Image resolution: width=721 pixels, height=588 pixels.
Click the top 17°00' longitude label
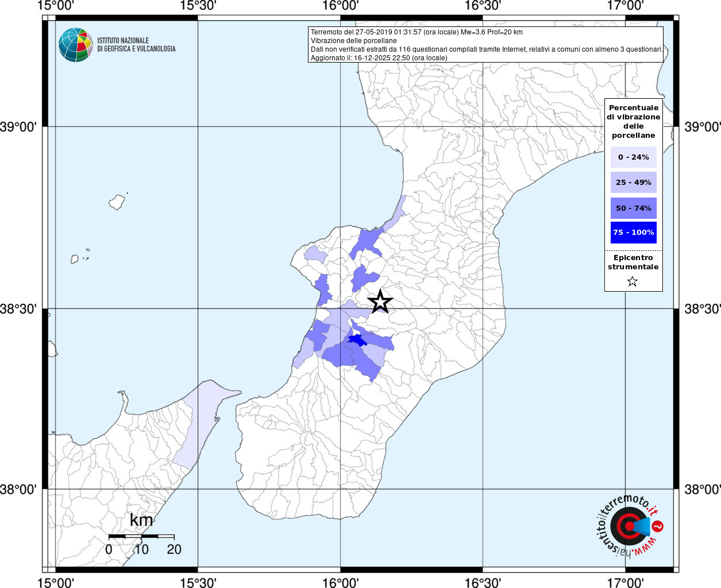coord(626,6)
